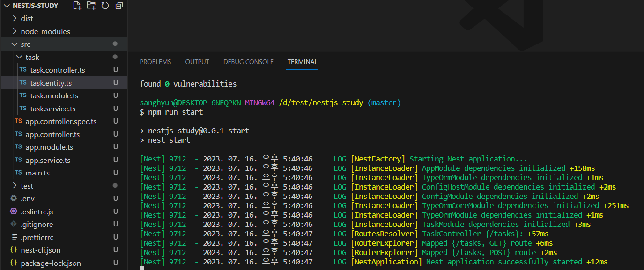This screenshot has height=270, width=644.
Task: Open .eslintrc.js file
Action: (37, 212)
